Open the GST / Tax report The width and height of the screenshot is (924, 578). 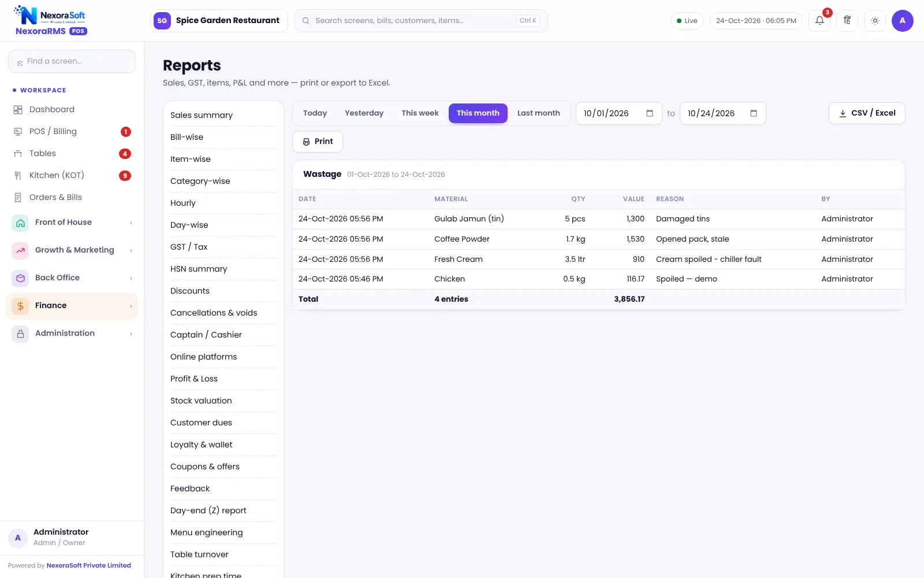[x=223, y=247]
